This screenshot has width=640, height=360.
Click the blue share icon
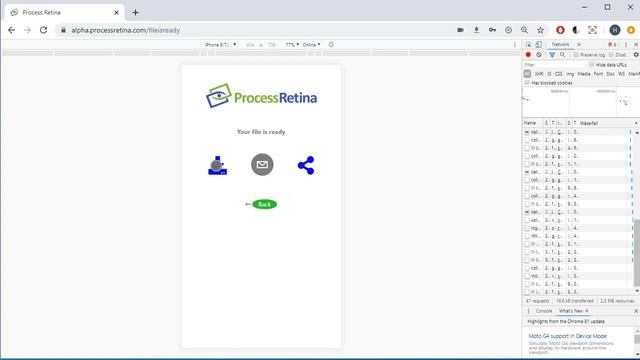point(306,165)
